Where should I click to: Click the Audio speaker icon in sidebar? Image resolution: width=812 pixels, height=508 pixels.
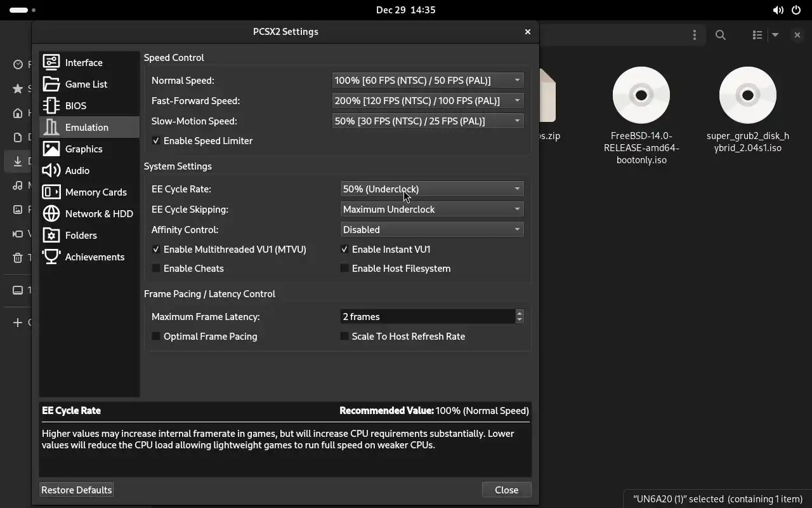tap(51, 170)
